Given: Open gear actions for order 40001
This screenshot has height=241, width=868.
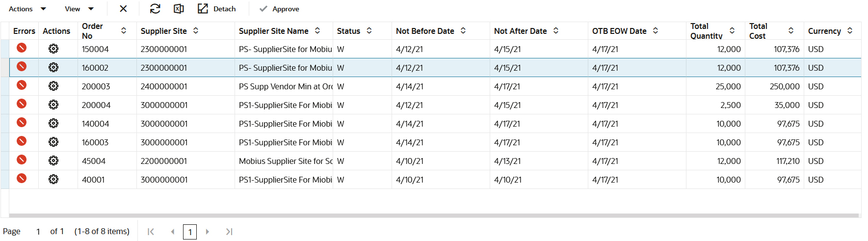Looking at the screenshot, I should tap(53, 179).
